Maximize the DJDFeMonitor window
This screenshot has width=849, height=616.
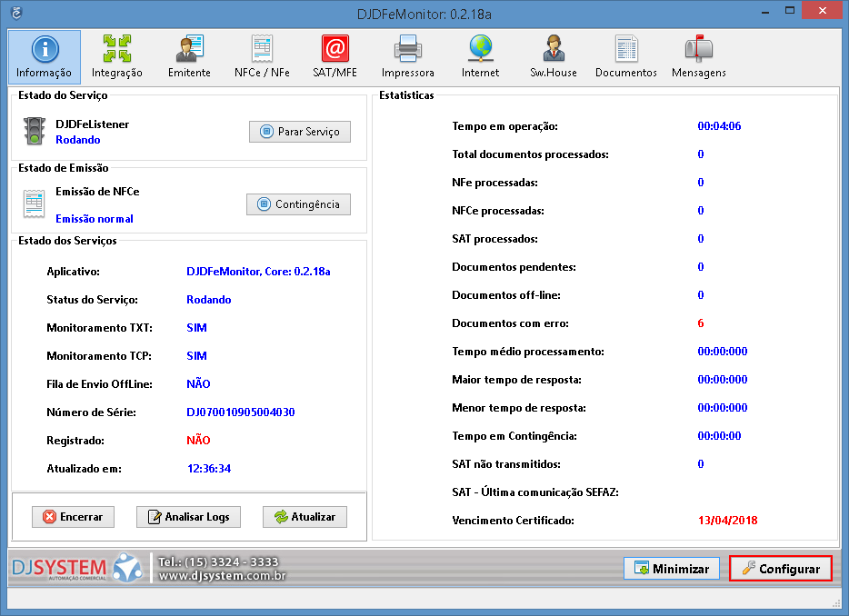coord(789,12)
